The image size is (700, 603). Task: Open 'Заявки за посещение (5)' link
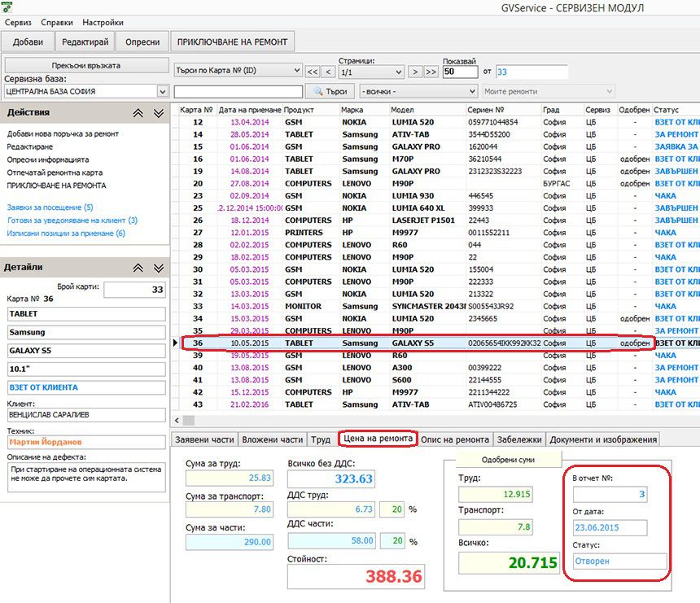[x=50, y=207]
